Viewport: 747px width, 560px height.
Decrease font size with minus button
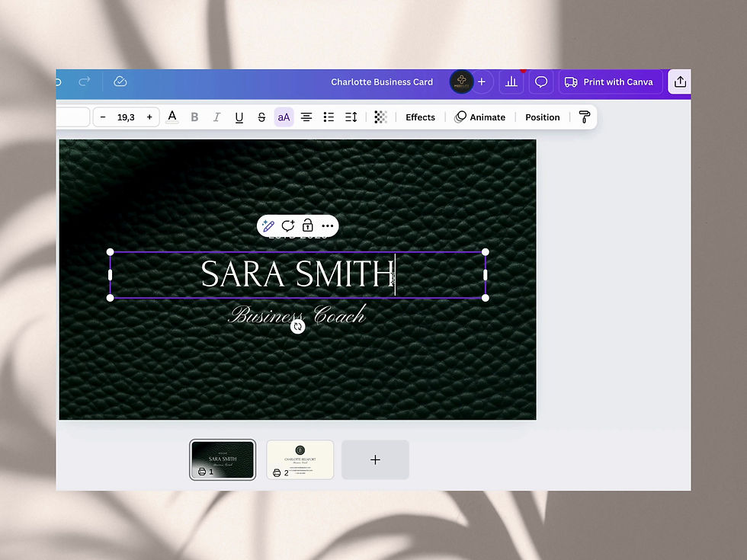(102, 117)
